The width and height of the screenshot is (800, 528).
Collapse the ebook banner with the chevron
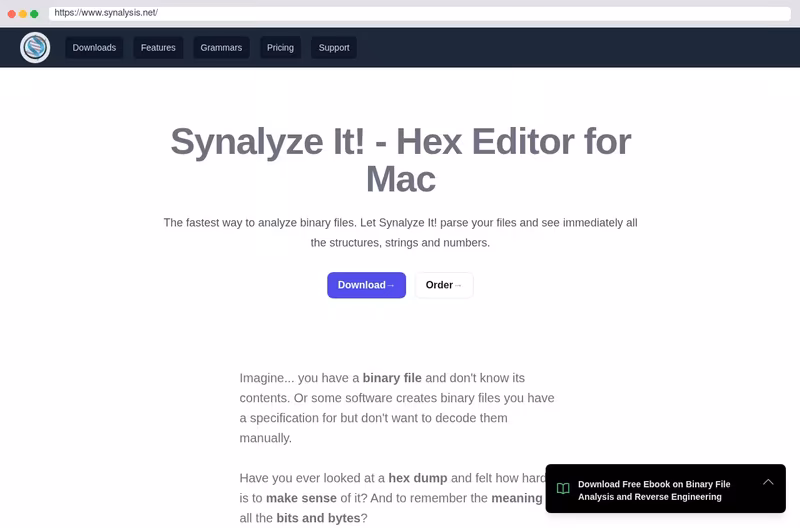click(768, 482)
